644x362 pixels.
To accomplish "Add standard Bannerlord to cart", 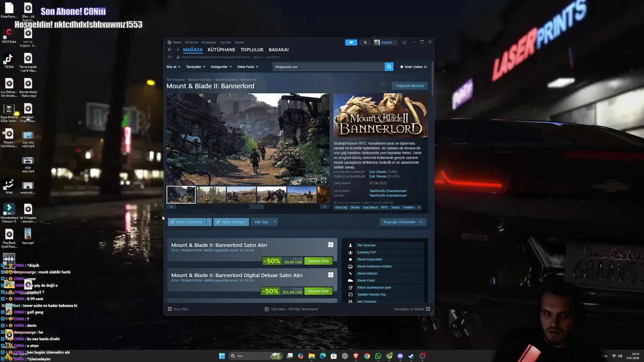I will click(318, 261).
